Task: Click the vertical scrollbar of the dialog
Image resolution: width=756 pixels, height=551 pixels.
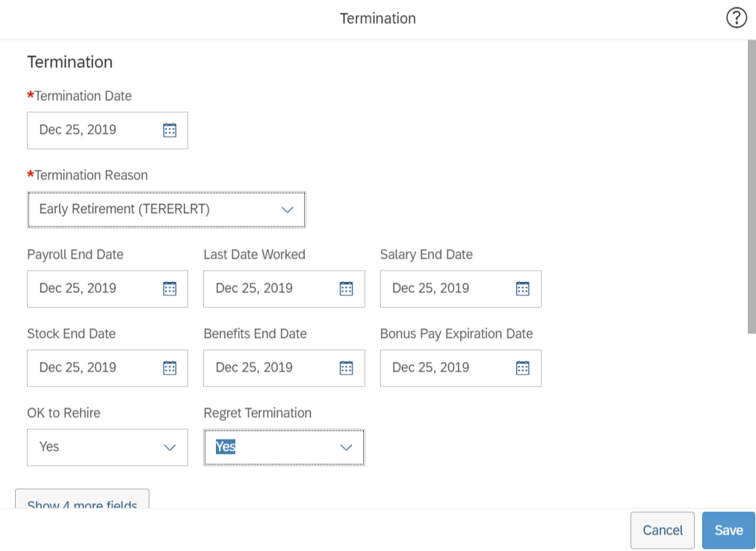Action: [752, 187]
